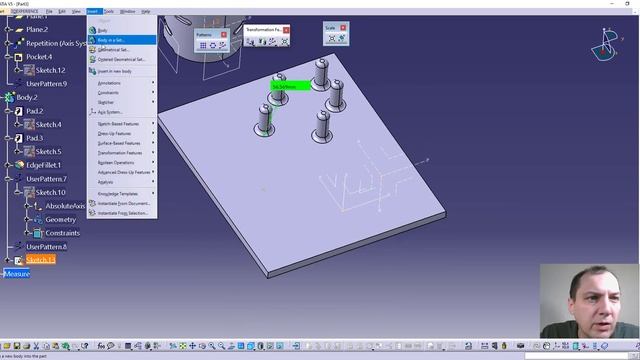Click the Rotate view icon
Viewport: 640px width, 360px height.
[x=202, y=346]
